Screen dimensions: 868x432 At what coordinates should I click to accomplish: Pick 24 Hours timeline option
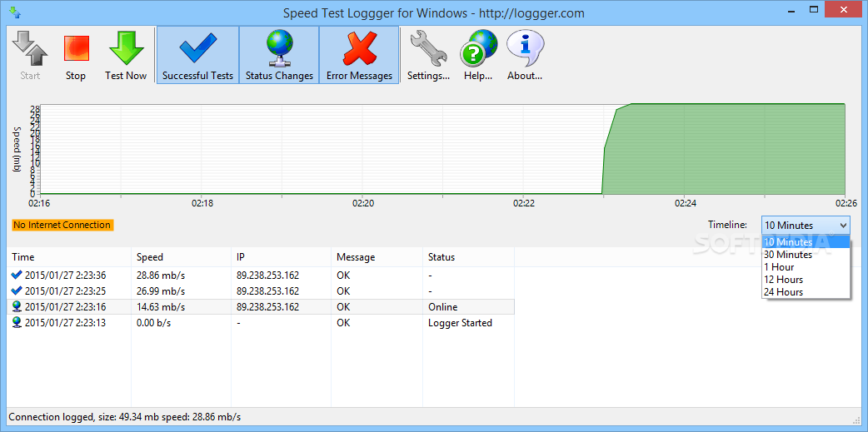pyautogui.click(x=806, y=292)
